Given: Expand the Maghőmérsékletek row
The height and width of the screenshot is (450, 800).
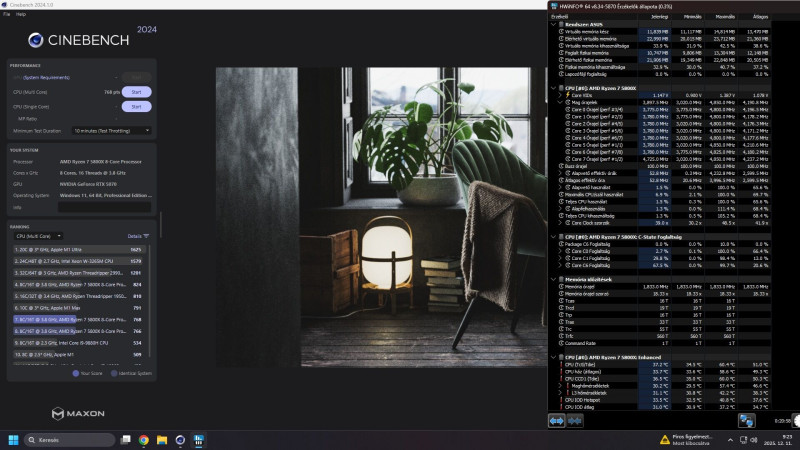Looking at the screenshot, I should pos(560,386).
